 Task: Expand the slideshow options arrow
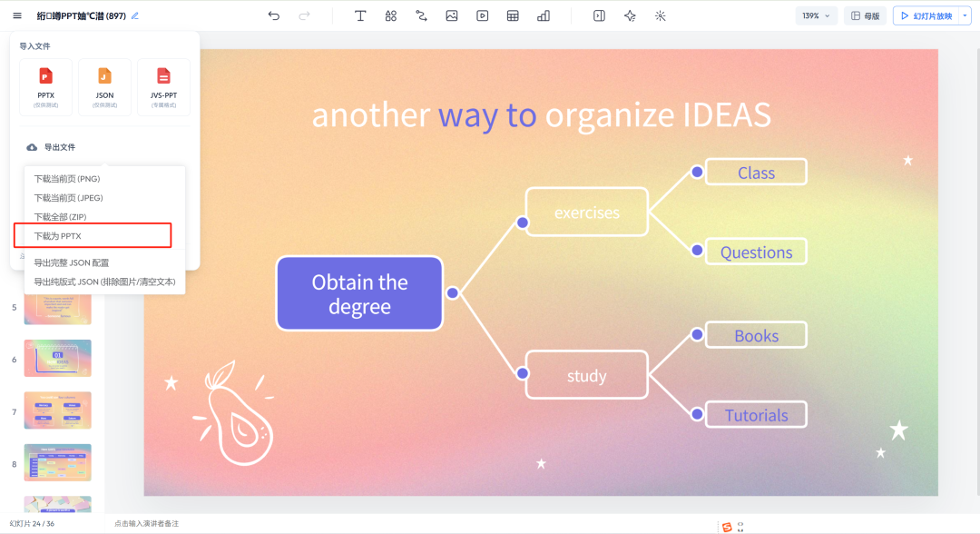pos(965,15)
